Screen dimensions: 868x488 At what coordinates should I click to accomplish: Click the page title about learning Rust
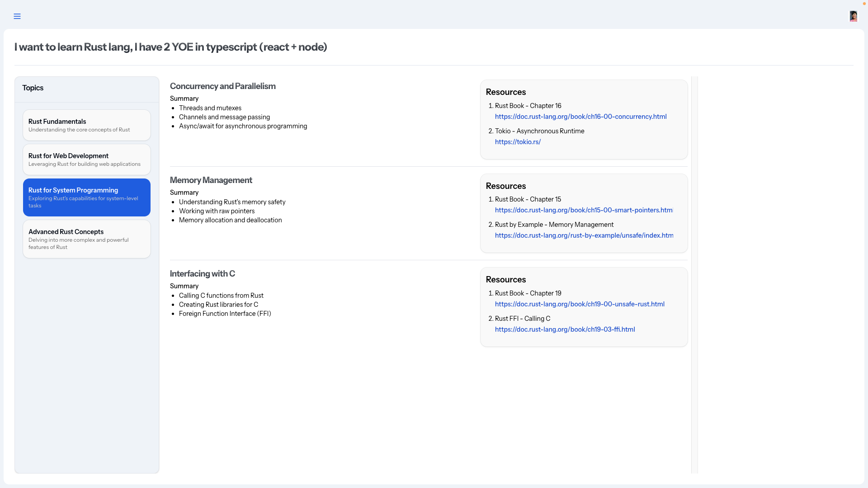pyautogui.click(x=170, y=47)
